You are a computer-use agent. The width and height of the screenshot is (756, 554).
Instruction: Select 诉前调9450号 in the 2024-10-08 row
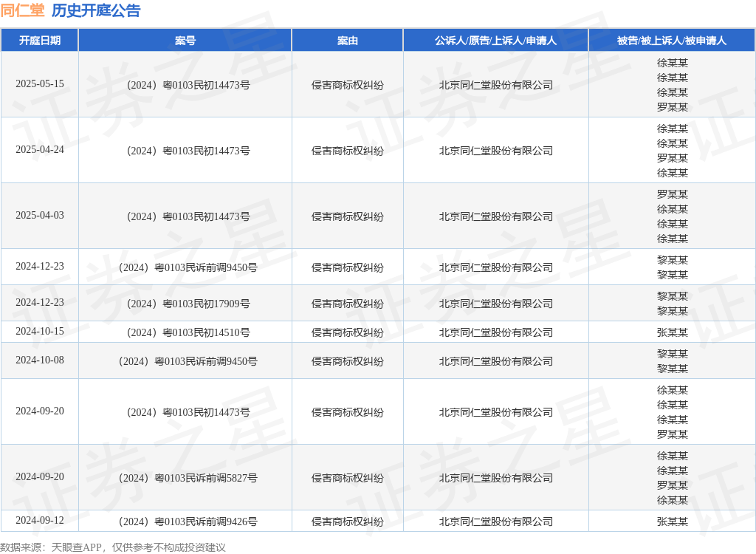tap(188, 361)
